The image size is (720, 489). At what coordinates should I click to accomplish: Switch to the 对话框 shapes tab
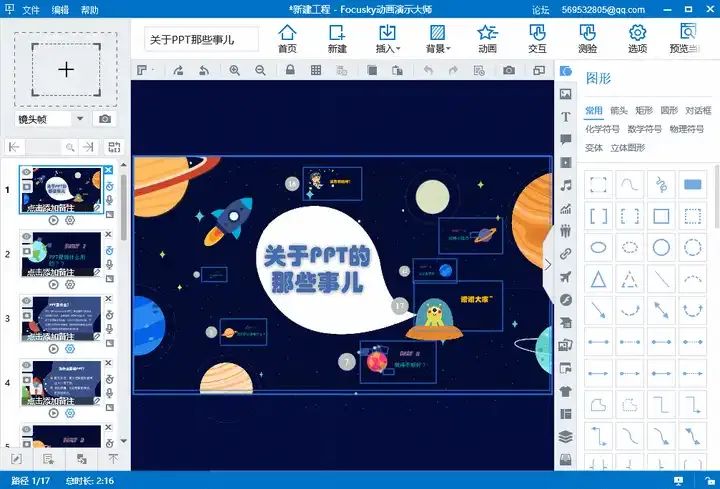698,110
